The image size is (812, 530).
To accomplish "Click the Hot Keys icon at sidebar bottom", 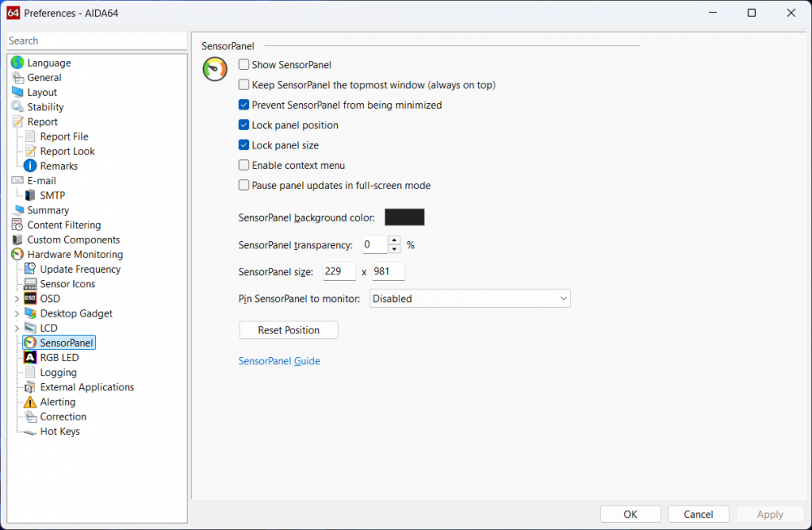I will (28, 431).
